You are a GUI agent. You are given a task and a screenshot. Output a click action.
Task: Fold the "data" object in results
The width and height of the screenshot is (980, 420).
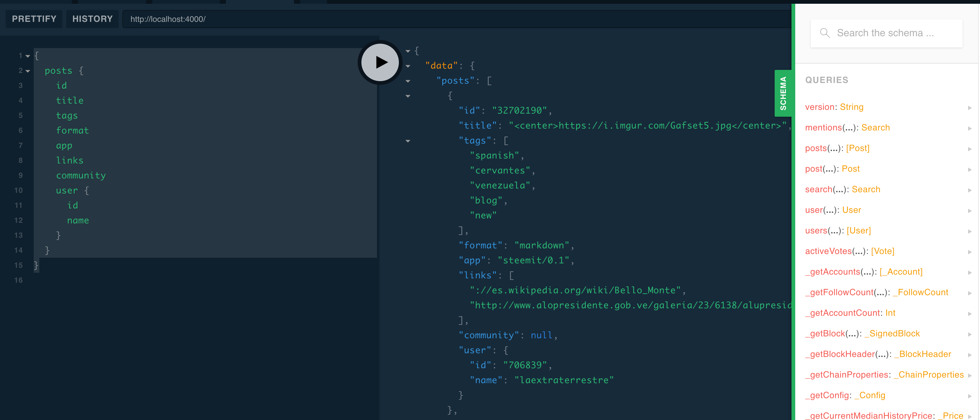[x=408, y=66]
